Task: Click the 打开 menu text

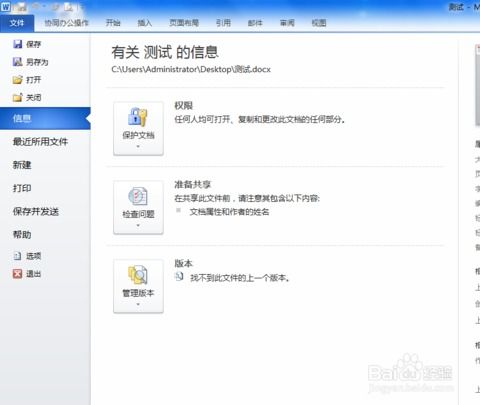Action: [x=34, y=80]
